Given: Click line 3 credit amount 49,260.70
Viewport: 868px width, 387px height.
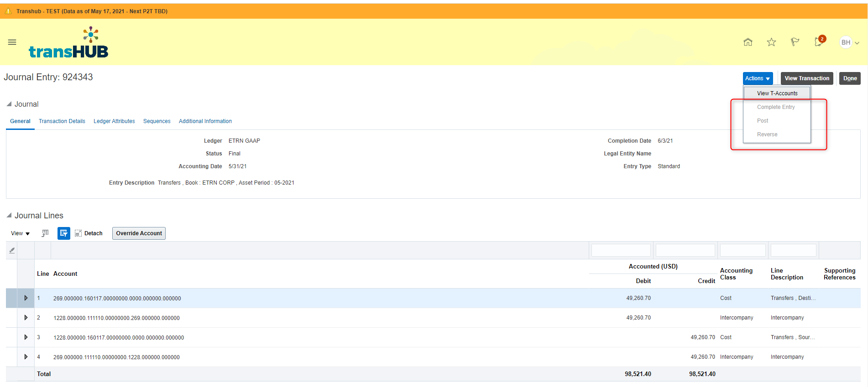Looking at the screenshot, I should point(703,337).
